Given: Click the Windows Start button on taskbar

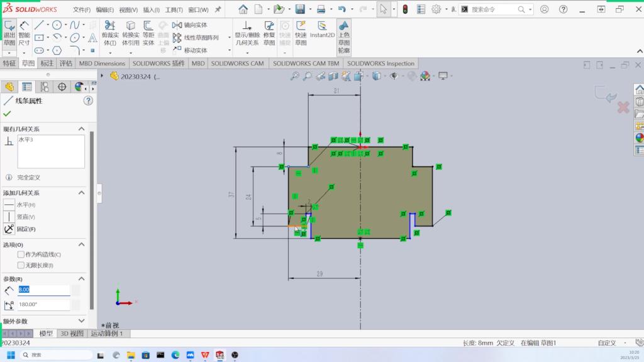Looking at the screenshot, I should pyautogui.click(x=11, y=355).
